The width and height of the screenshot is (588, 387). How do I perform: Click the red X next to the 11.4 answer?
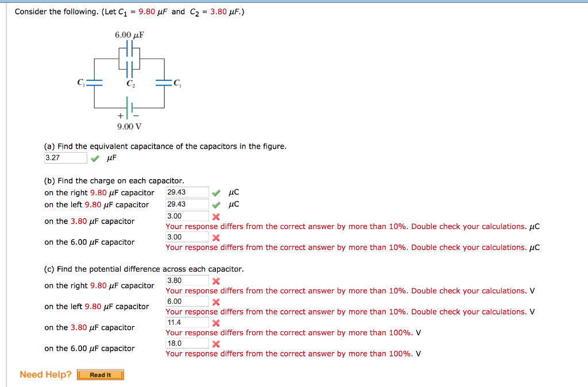(216, 323)
